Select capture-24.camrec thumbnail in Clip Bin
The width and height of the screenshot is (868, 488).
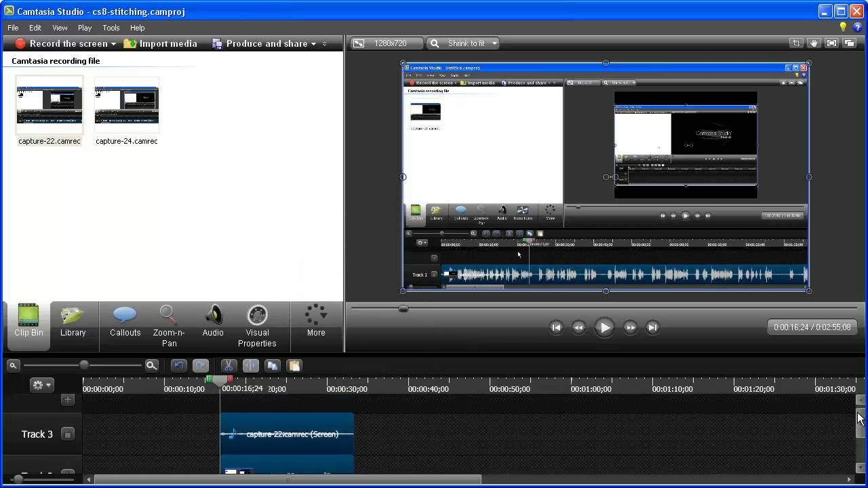pos(127,106)
